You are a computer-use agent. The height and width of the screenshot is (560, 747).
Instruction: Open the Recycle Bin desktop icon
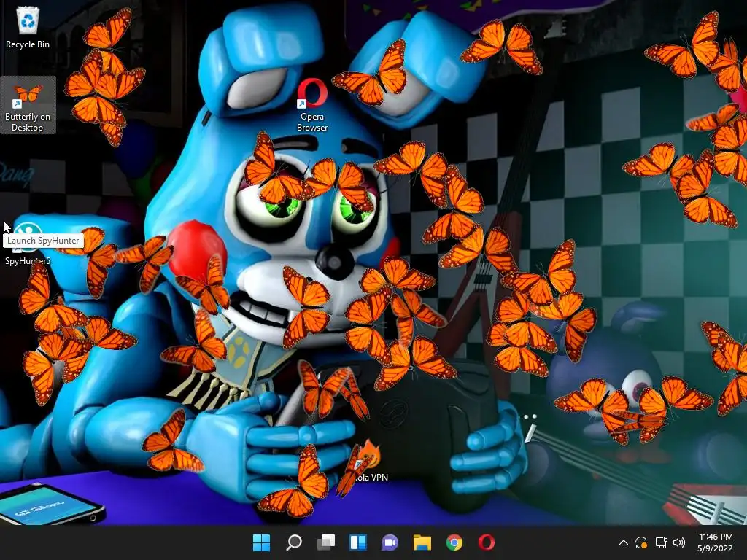28,28
